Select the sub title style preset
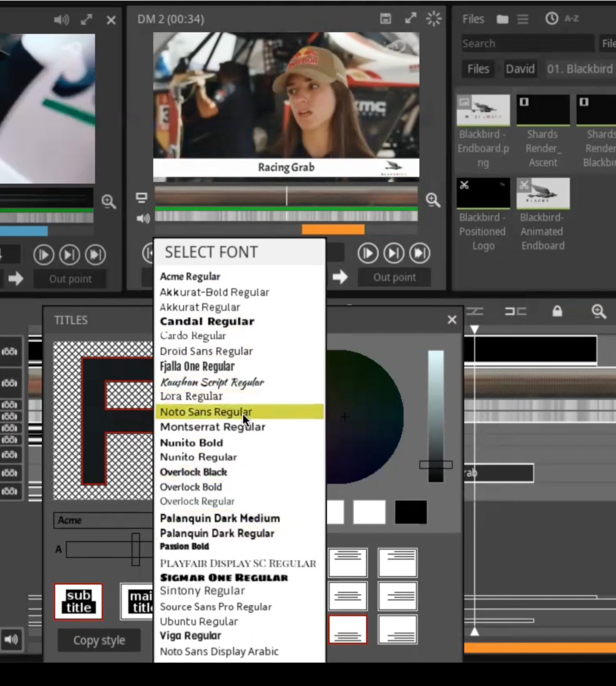Image resolution: width=616 pixels, height=686 pixels. (78, 601)
